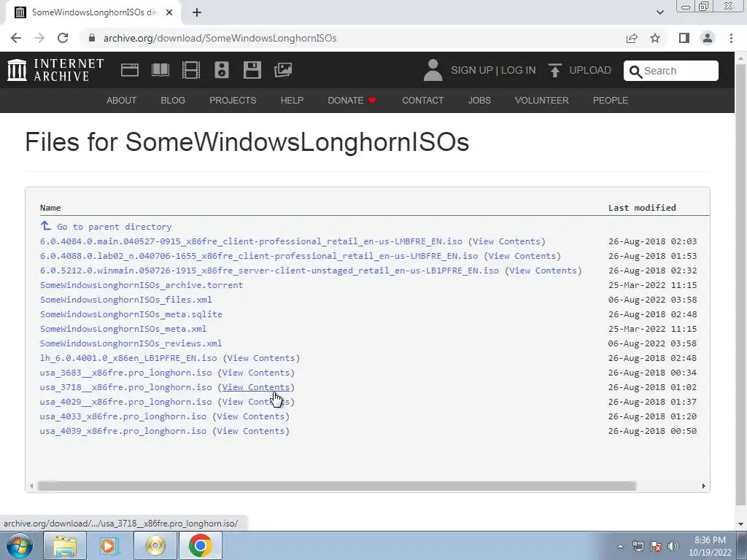The image size is (747, 560).
Task: Download the 6.0.4088.0.lab02_n ISO file
Action: coord(259,256)
